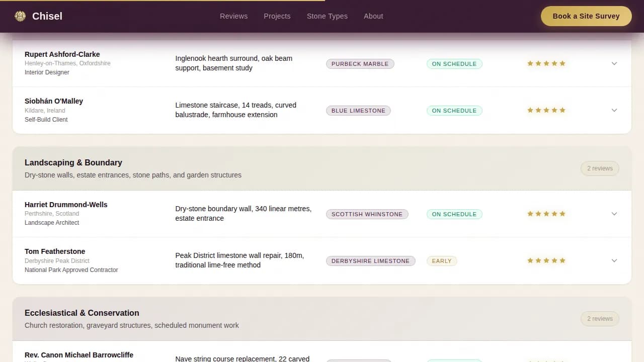644x362 pixels.
Task: Expand Harriet Drummond-Wells review chevron
Action: (x=614, y=214)
